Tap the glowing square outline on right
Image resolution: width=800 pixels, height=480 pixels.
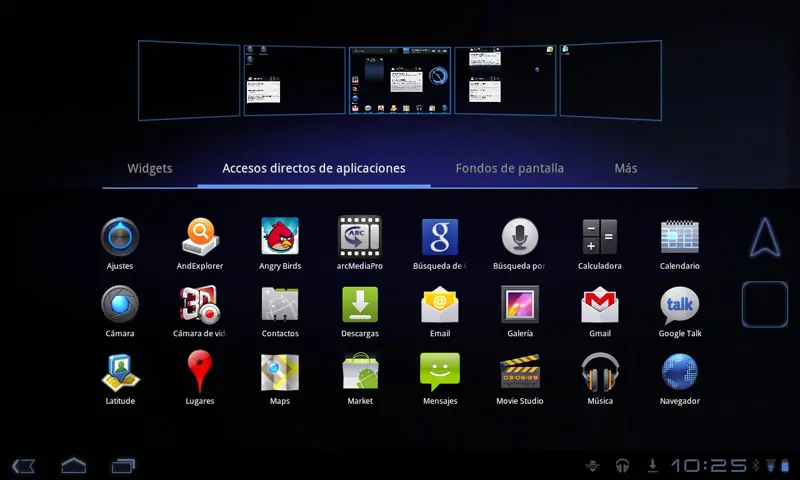765,305
